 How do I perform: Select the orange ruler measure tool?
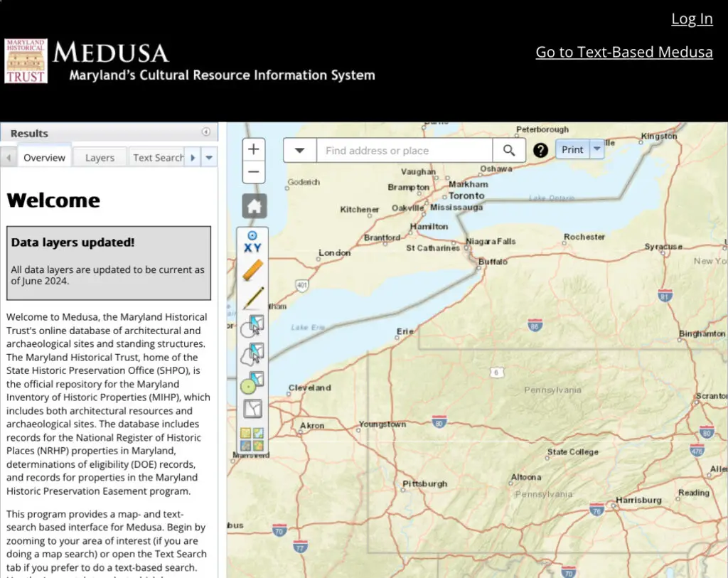pyautogui.click(x=252, y=270)
